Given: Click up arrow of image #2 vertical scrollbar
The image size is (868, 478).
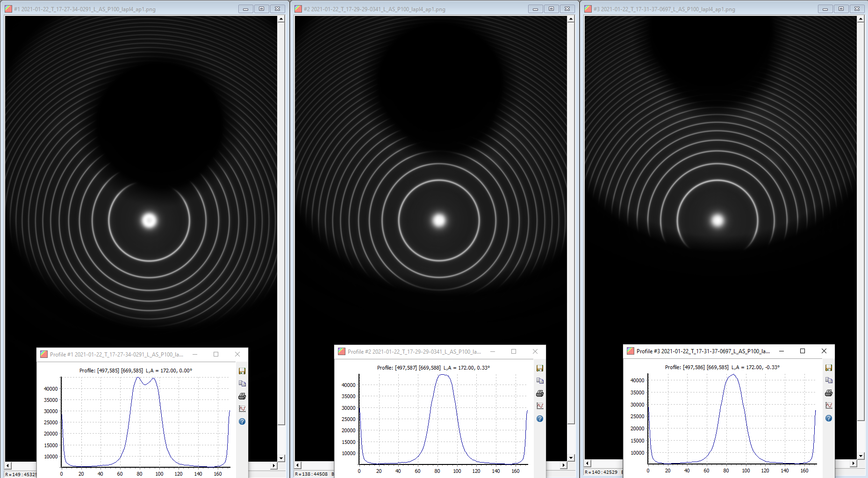Looking at the screenshot, I should click(x=571, y=19).
